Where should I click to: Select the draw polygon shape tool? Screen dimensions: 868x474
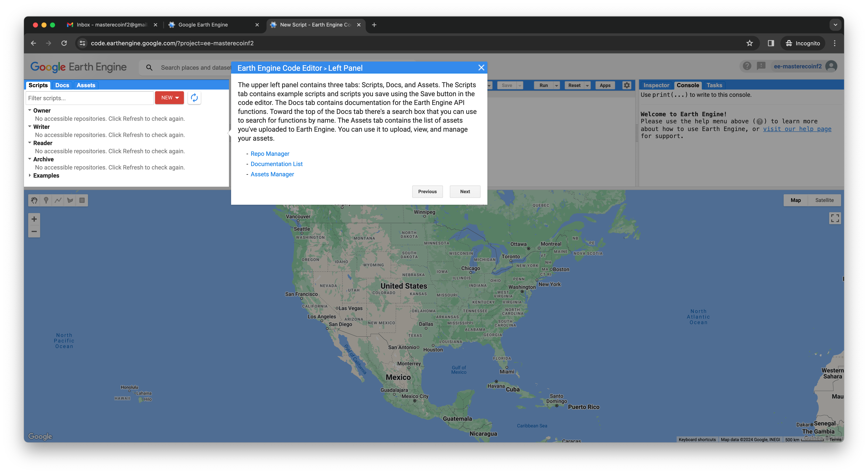(70, 200)
